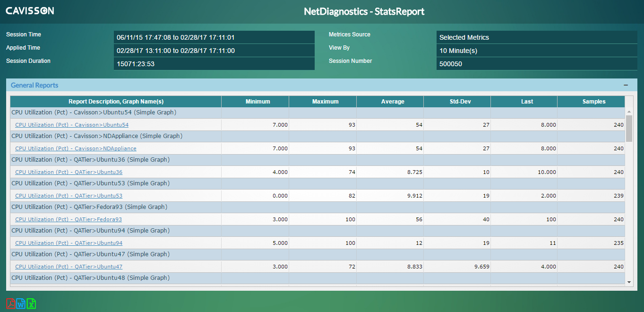Click Last value 11 in Ubuntu94 row
This screenshot has width=644, height=312.
click(x=553, y=243)
